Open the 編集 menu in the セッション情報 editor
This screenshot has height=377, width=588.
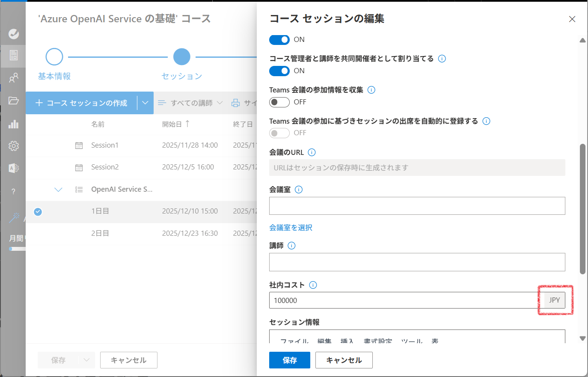click(x=324, y=341)
